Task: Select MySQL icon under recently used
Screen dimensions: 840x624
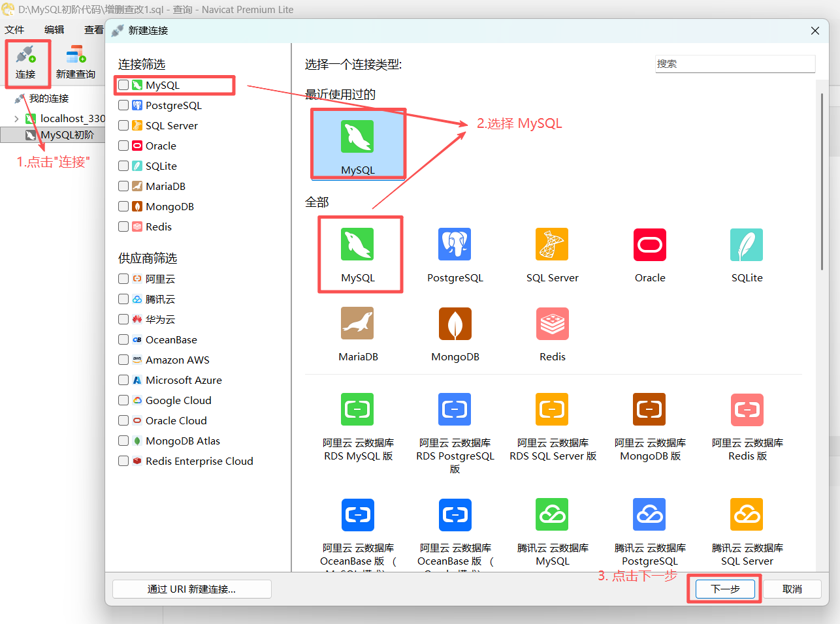Action: click(x=357, y=136)
